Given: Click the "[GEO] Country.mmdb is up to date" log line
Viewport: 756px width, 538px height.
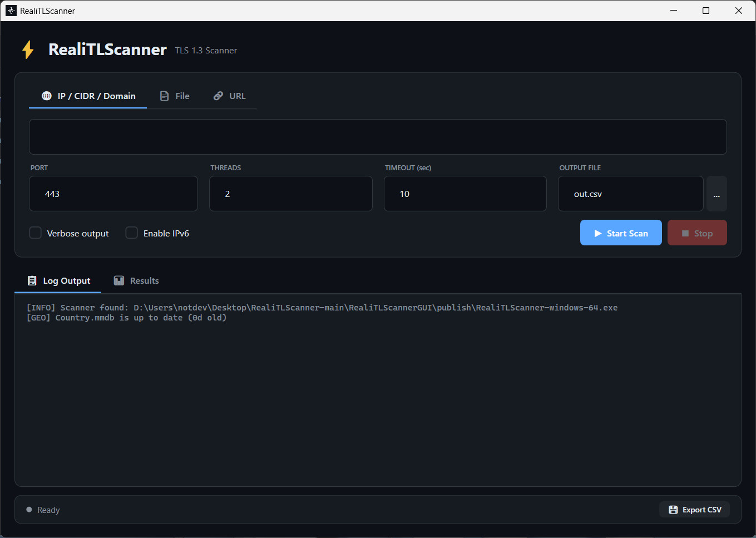Looking at the screenshot, I should (x=127, y=318).
